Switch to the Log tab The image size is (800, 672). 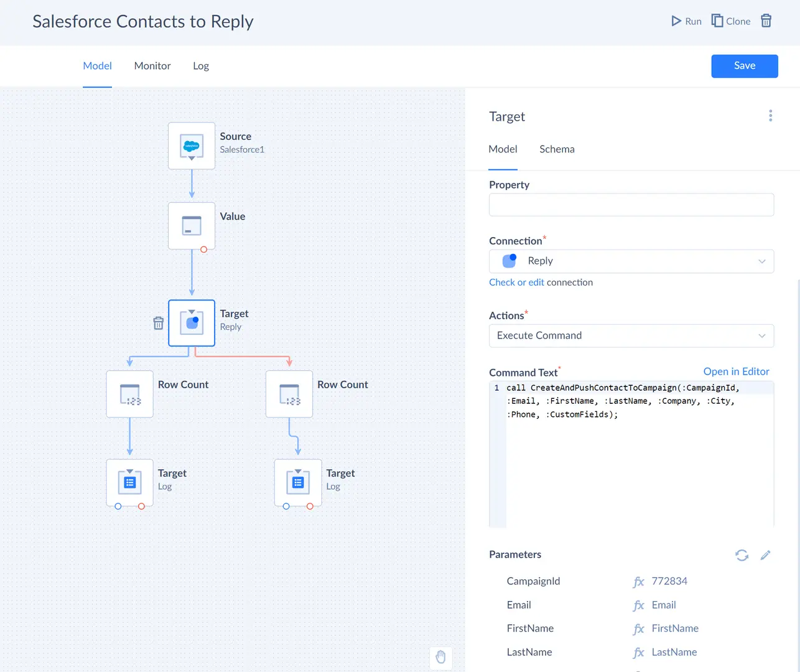point(201,66)
